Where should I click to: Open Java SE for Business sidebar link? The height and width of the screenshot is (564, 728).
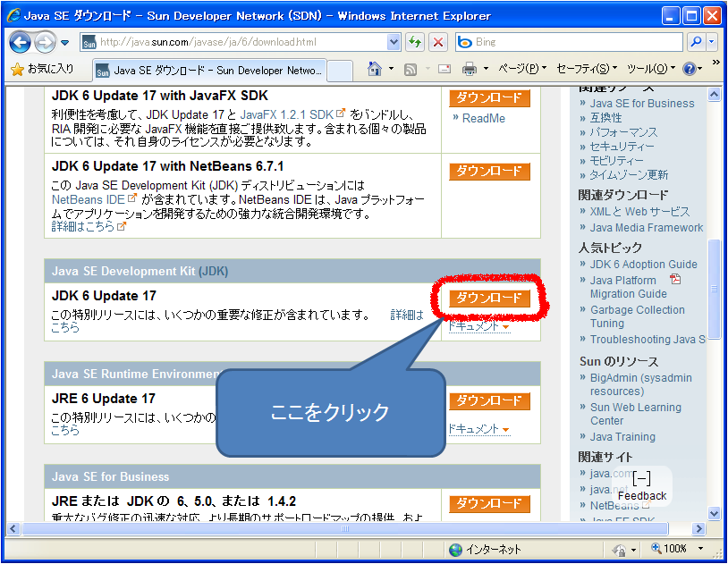(642, 104)
